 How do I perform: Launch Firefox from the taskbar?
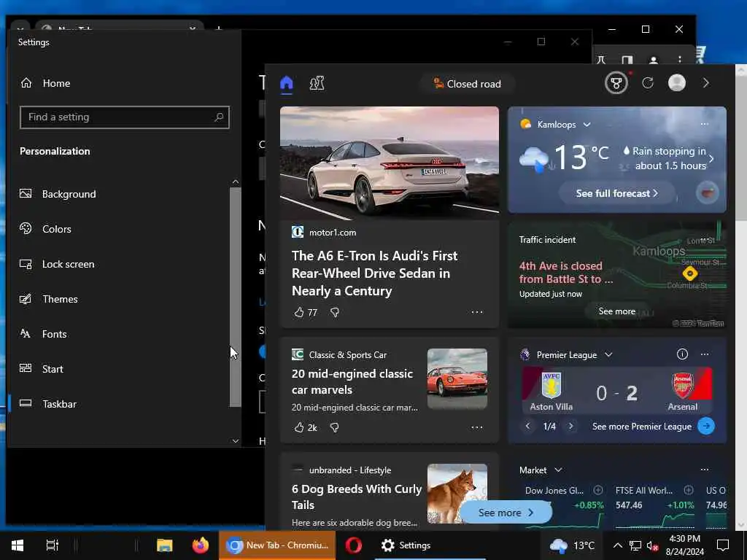(x=201, y=545)
